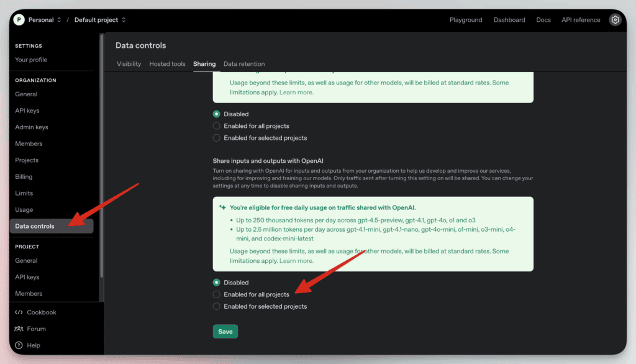Image resolution: width=636 pixels, height=364 pixels.
Task: Open the Forum link
Action: (36, 329)
